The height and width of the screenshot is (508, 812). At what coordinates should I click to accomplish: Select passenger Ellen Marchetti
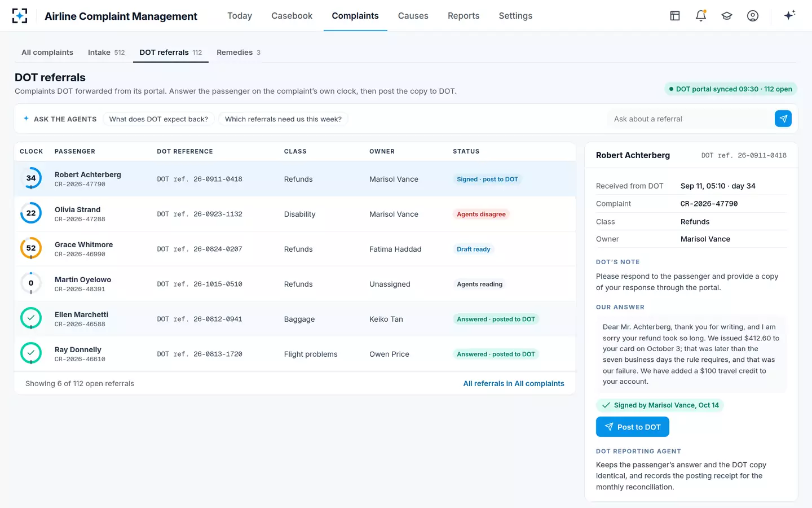click(81, 314)
